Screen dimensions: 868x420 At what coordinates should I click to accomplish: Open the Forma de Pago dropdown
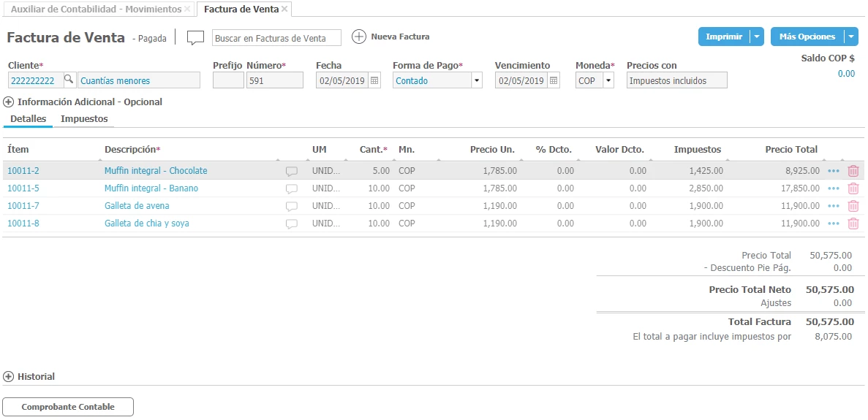coord(477,80)
